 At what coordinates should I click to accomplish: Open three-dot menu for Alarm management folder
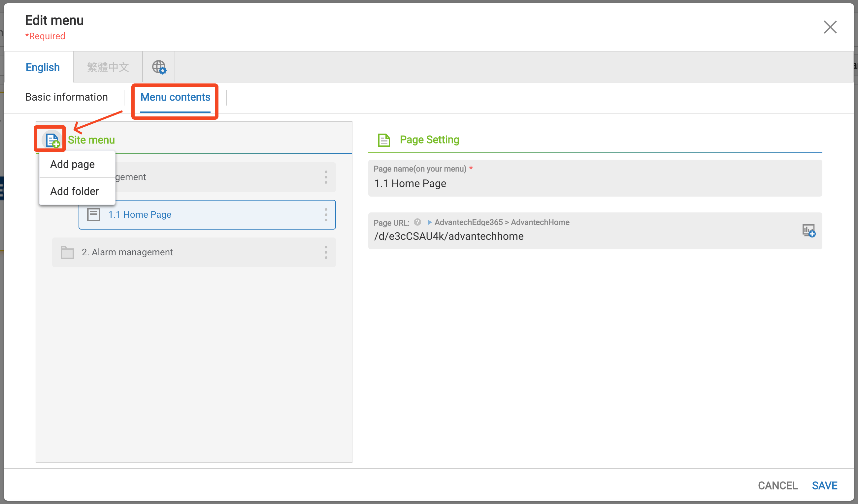[326, 252]
